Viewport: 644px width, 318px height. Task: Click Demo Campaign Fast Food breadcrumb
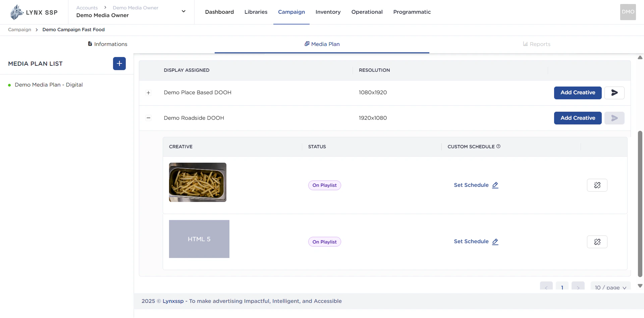pyautogui.click(x=73, y=30)
